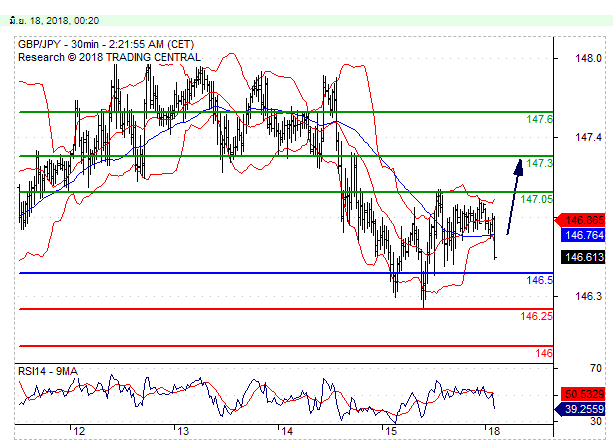Click the 147.4 price axis value
Screen dimensions: 613x445
pyautogui.click(x=588, y=137)
